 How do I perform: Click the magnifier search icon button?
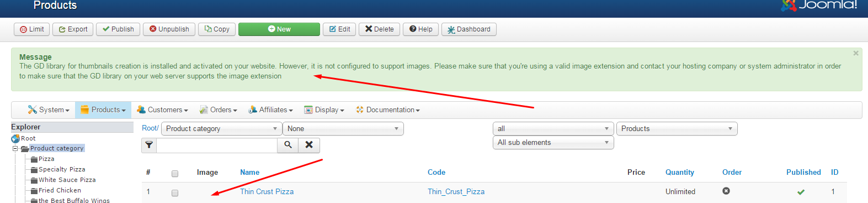pyautogui.click(x=288, y=145)
